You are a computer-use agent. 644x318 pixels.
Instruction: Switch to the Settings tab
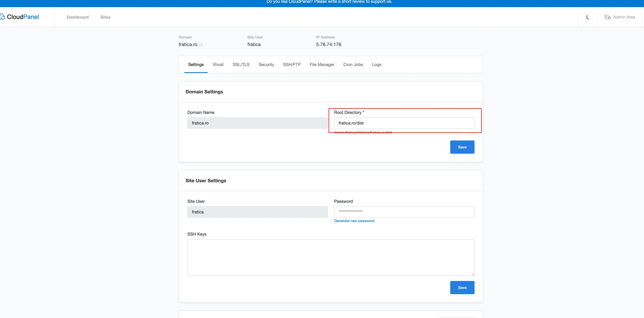[196, 65]
